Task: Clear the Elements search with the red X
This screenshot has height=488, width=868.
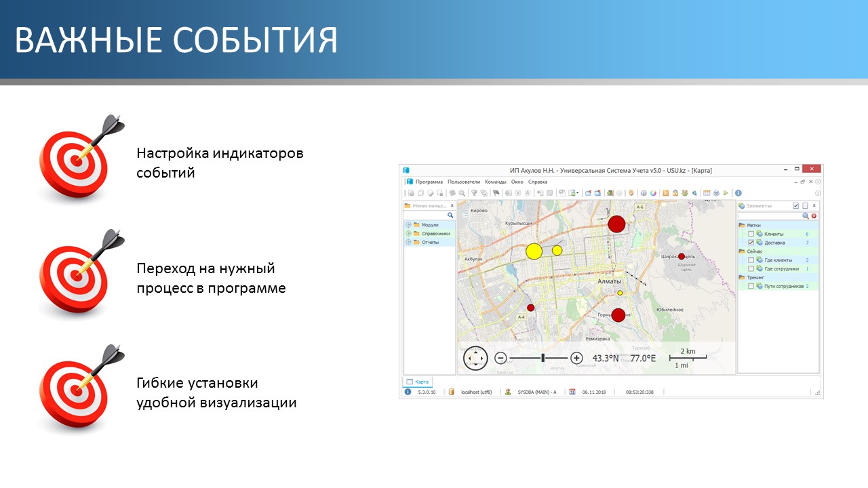Action: 814,216
